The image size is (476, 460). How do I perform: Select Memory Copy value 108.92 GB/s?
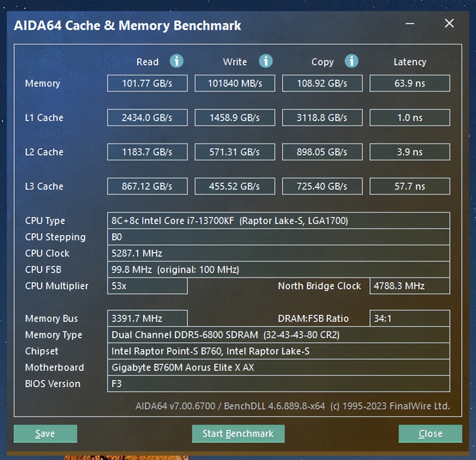[322, 83]
